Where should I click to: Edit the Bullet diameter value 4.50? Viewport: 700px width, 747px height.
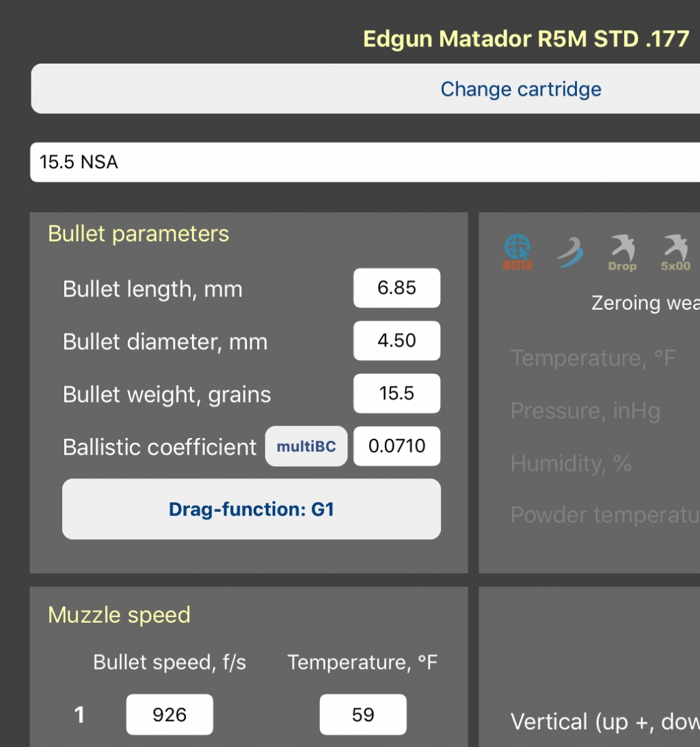coord(397,340)
